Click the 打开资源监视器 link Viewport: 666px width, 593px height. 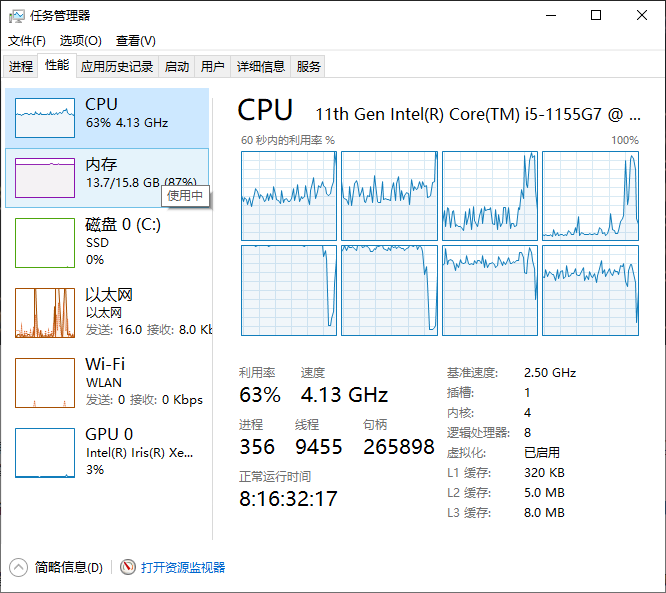(x=183, y=567)
